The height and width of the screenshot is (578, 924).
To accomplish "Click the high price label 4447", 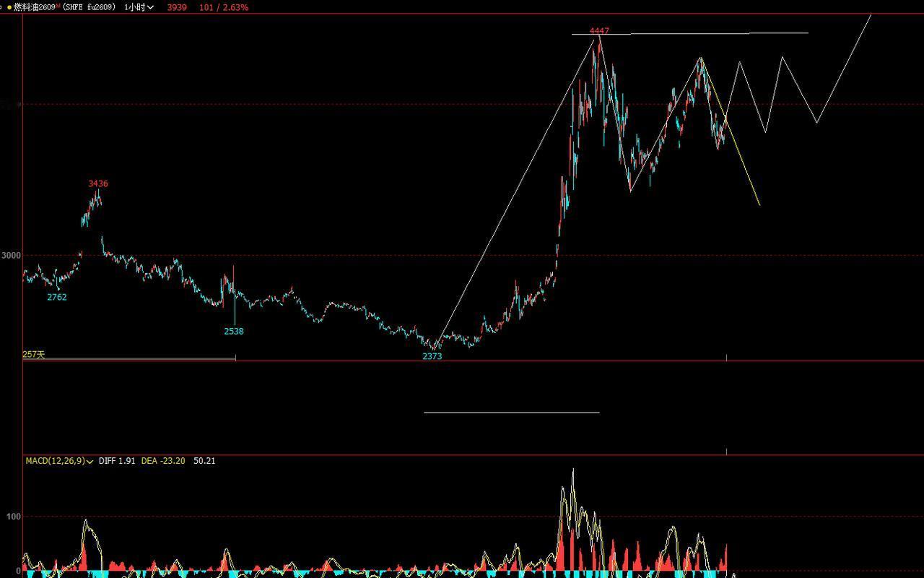I will [x=599, y=31].
